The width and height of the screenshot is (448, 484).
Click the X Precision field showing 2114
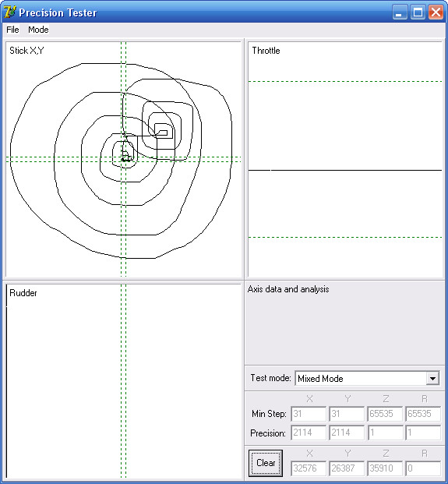tap(309, 433)
